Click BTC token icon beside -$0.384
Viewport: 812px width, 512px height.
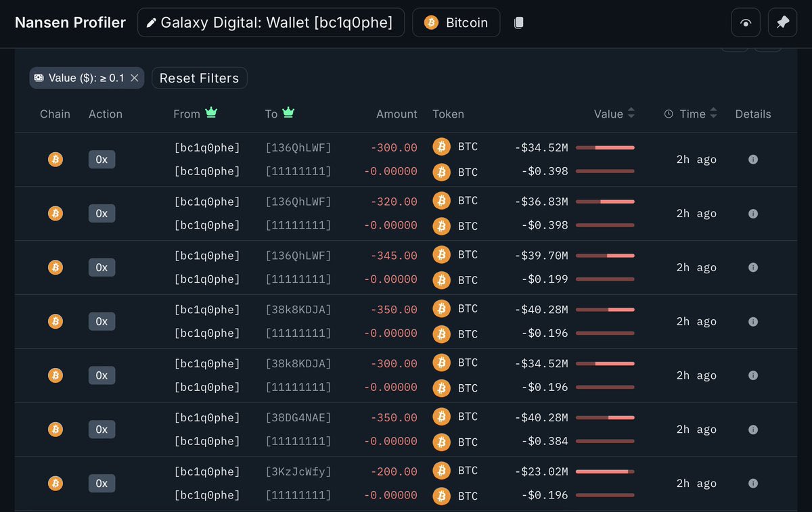pos(442,442)
